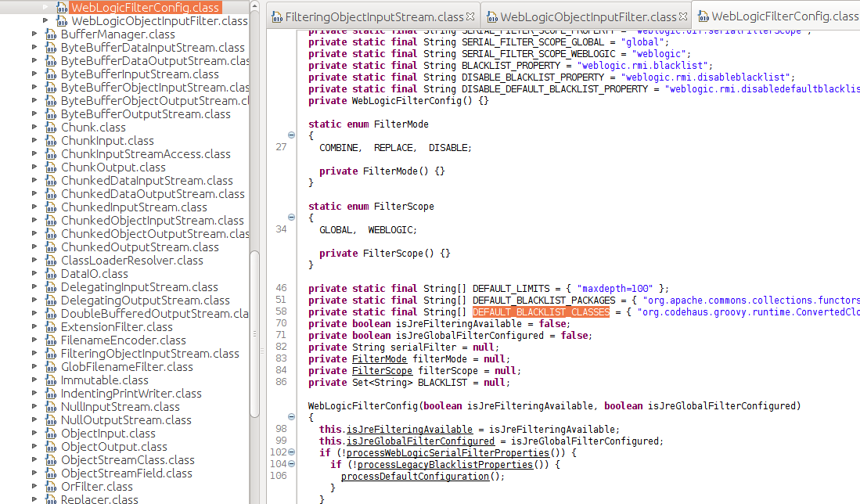Screen dimensions: 860x504
Task: Expand the ChunkedDataInputStream.class tree node
Action: (34, 180)
